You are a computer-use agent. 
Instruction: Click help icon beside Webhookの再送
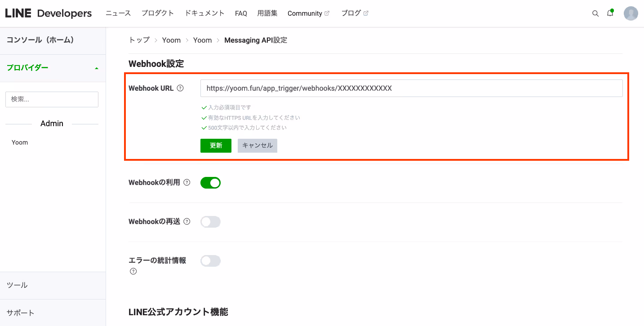pos(187,221)
